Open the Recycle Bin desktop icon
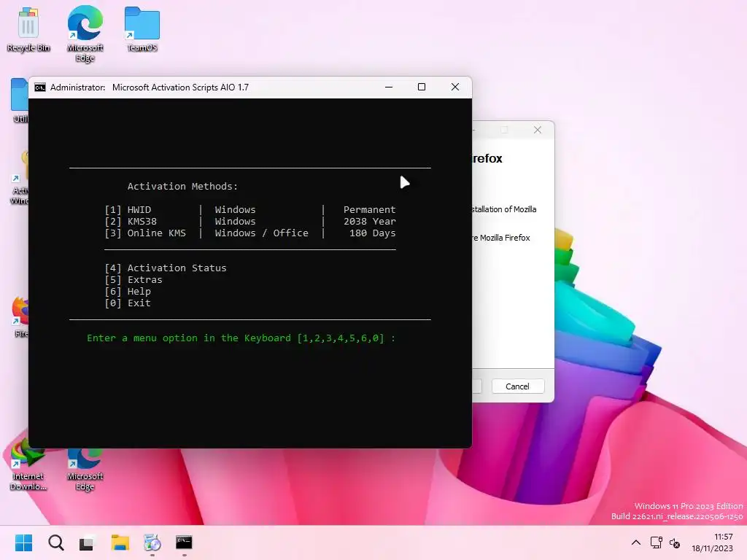Screen dimensions: 747x560 point(28,29)
